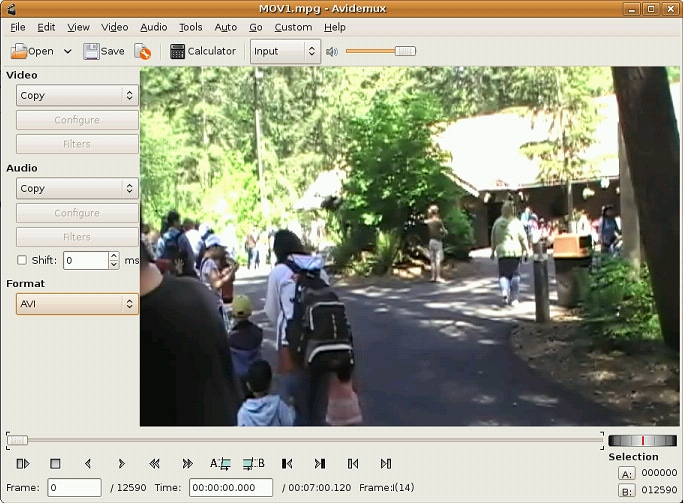This screenshot has width=683, height=503.
Task: Jump to next keyframe
Action: pos(188,464)
